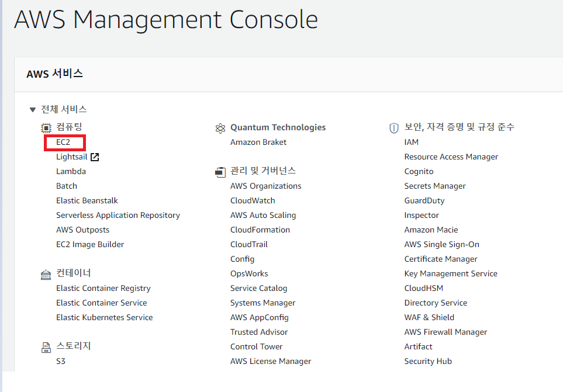This screenshot has width=563, height=392.
Task: Open CloudFormation
Action: click(x=260, y=230)
